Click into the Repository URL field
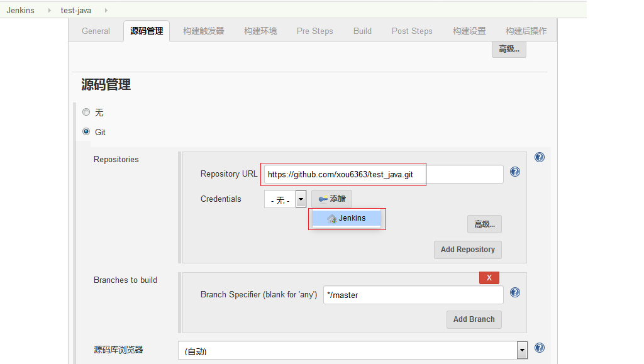 (384, 174)
